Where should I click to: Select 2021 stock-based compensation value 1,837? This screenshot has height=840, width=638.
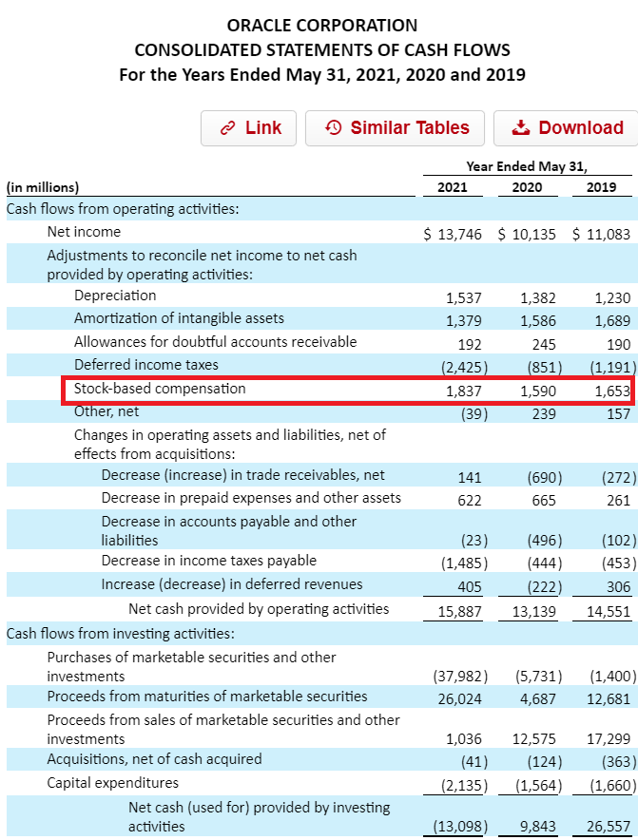(463, 390)
